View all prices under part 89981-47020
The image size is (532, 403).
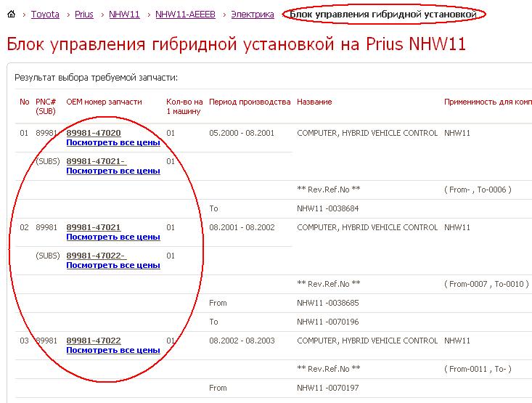pyautogui.click(x=112, y=142)
